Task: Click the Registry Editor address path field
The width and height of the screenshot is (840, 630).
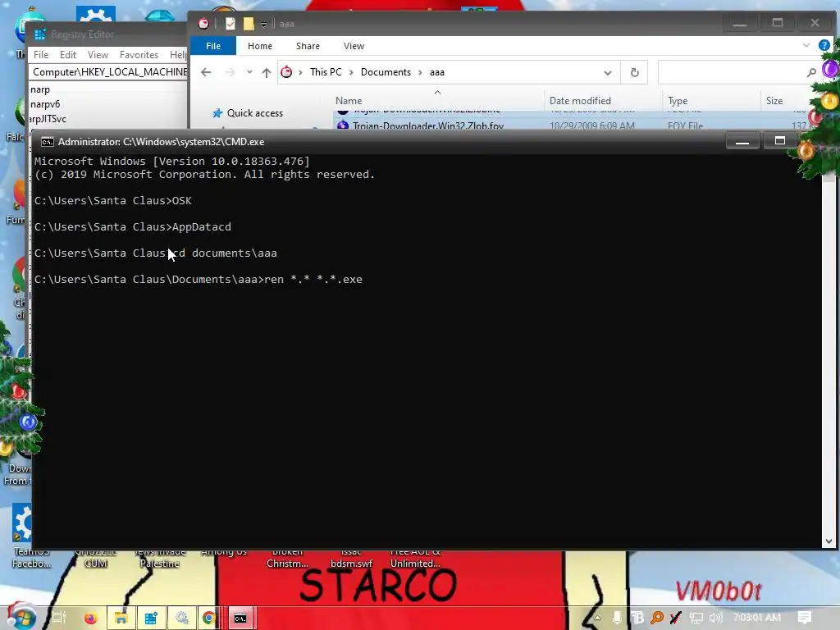Action: 109,72
